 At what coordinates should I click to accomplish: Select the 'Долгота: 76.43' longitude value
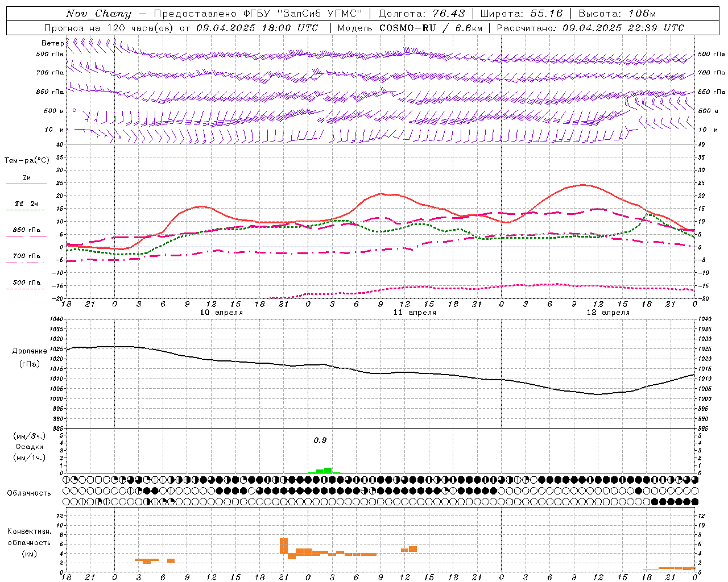[421, 14]
